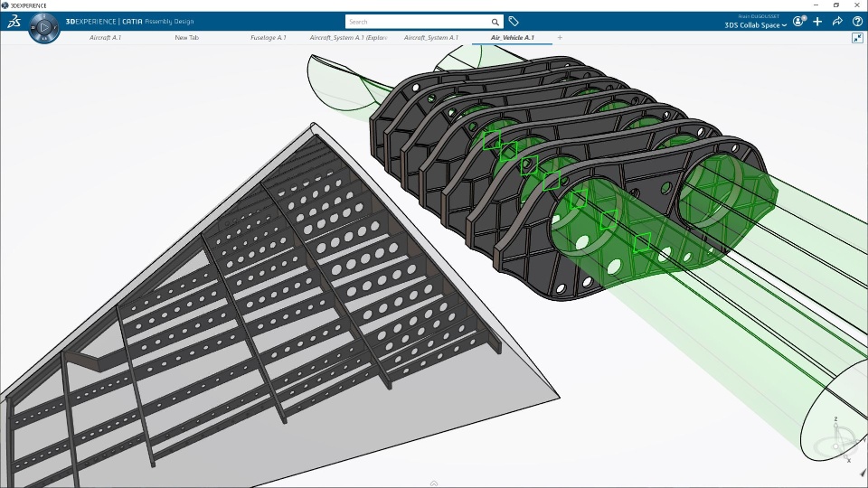Expand the bottom action bar chevron
This screenshot has width=868, height=488.
tap(434, 483)
